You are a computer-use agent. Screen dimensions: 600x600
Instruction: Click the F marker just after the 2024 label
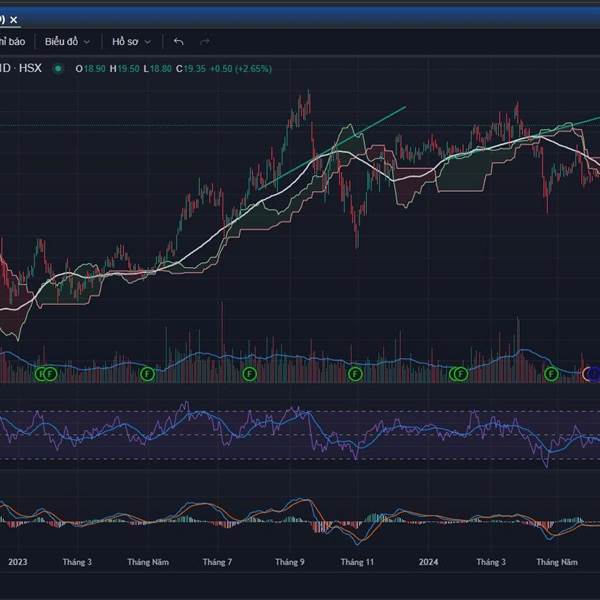459,374
